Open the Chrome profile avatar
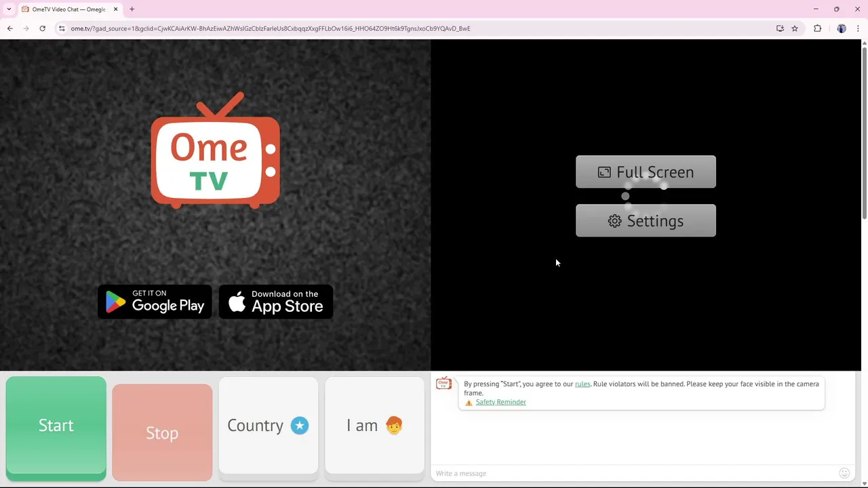 pos(842,28)
